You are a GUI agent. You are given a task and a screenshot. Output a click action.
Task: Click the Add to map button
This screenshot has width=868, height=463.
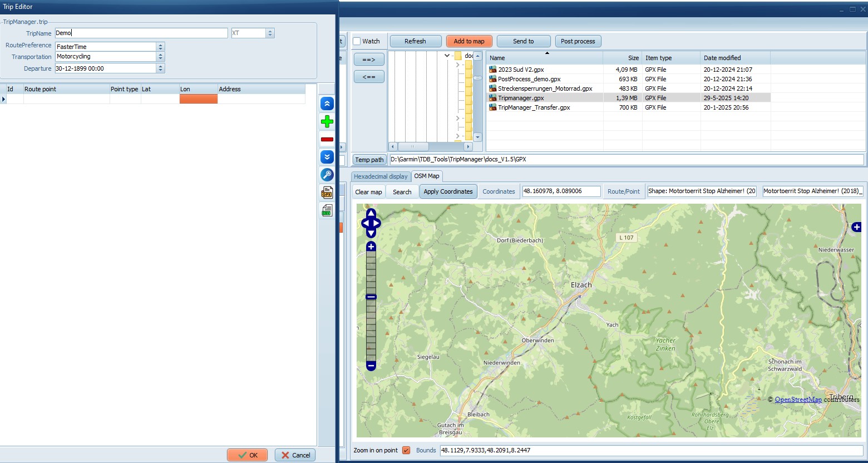click(x=468, y=41)
